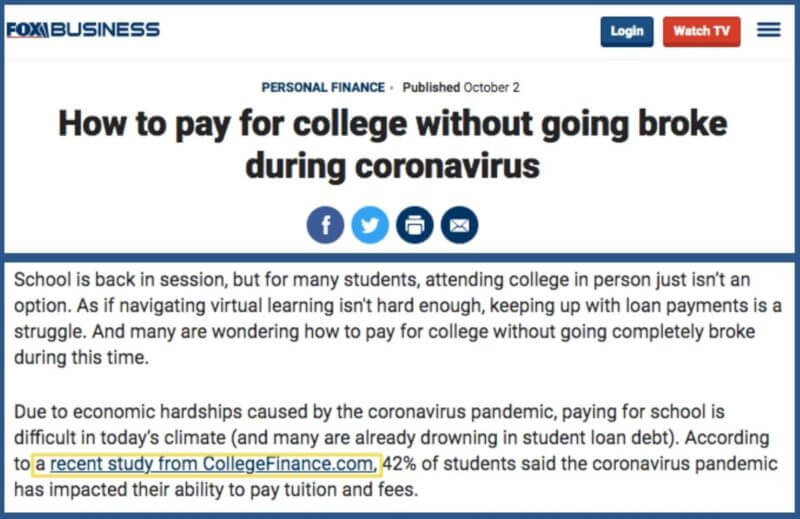Screen dimensions: 800x519
Task: Click the sentence starting "And many are wondering"
Action: point(400,331)
